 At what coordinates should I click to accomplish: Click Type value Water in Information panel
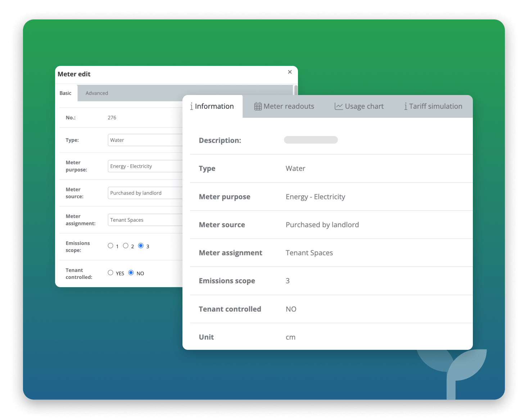coord(295,168)
